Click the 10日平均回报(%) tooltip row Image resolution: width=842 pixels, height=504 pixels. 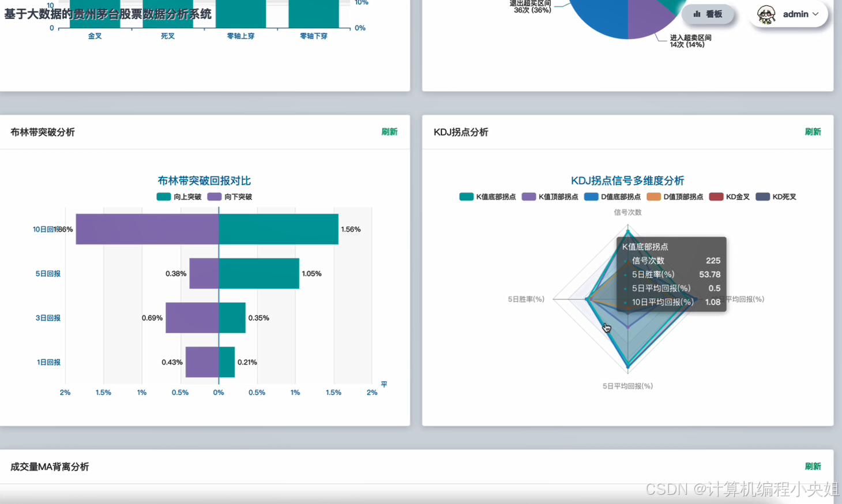(x=671, y=302)
